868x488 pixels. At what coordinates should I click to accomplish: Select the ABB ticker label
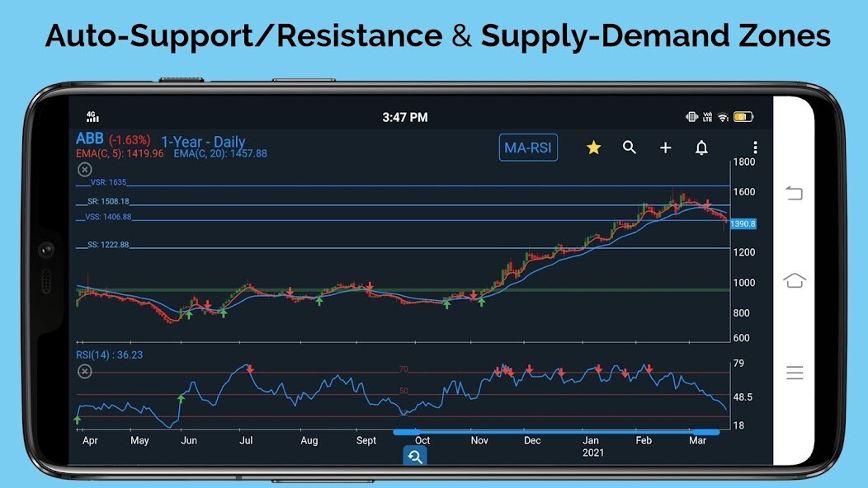click(x=89, y=140)
